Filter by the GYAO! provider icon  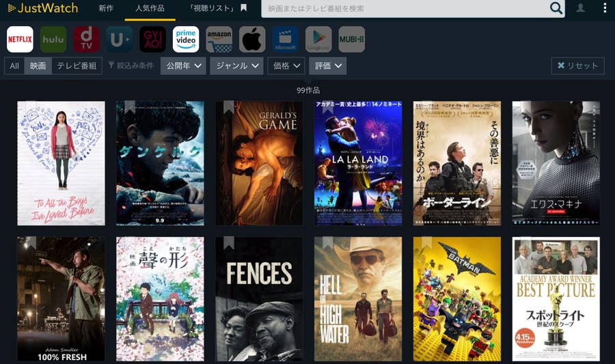[x=152, y=39]
